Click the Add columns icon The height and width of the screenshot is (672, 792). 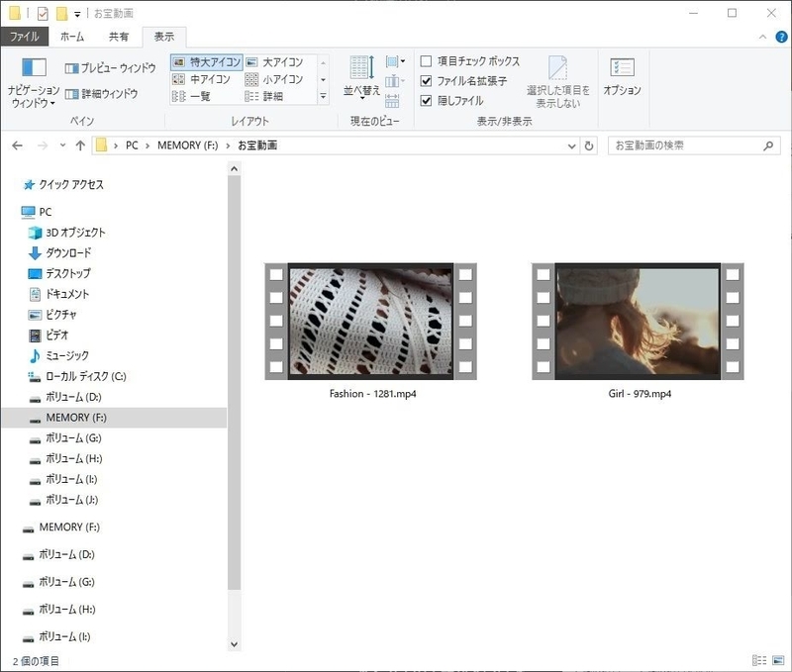click(x=395, y=81)
